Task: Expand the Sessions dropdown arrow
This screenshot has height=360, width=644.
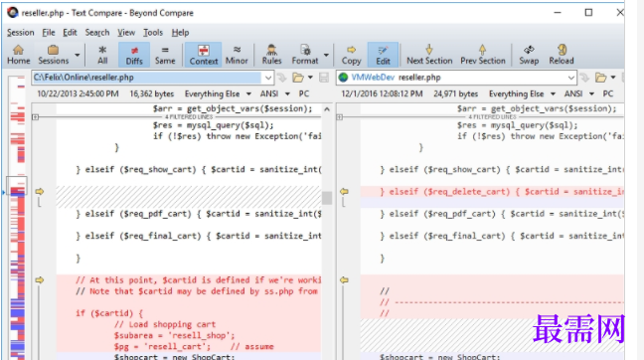Action: pyautogui.click(x=77, y=55)
